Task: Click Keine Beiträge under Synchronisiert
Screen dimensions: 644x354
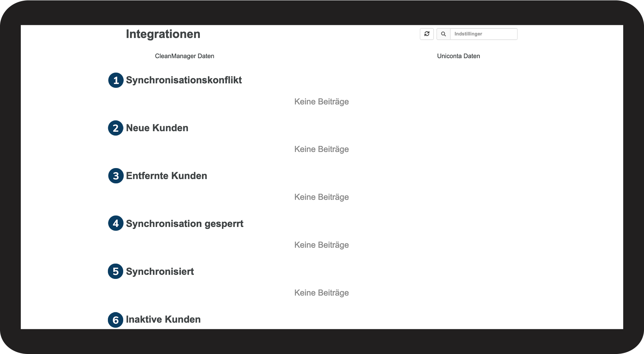Action: (321, 293)
